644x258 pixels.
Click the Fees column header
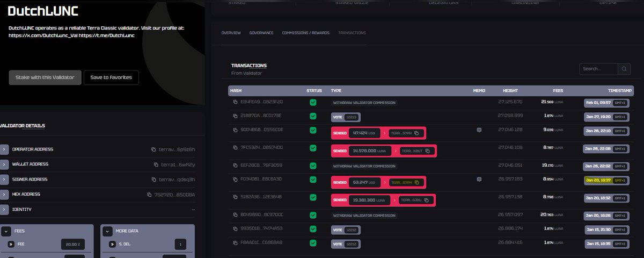point(558,90)
